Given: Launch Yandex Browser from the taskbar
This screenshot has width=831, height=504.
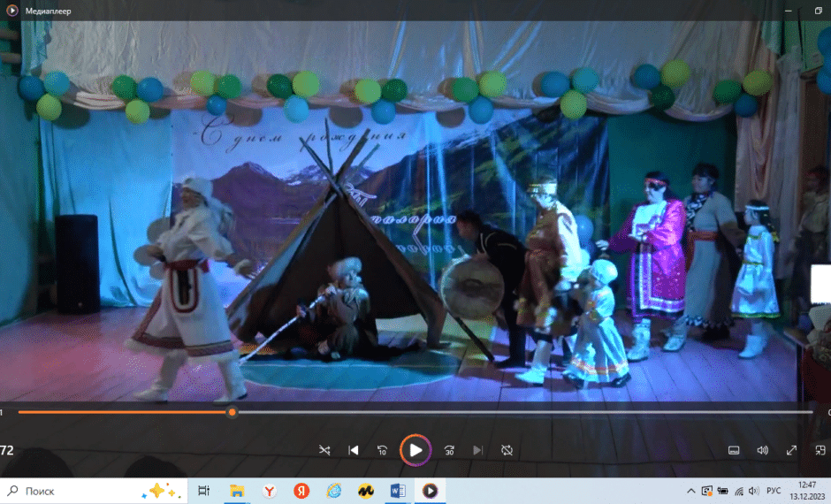Looking at the screenshot, I should [x=269, y=491].
